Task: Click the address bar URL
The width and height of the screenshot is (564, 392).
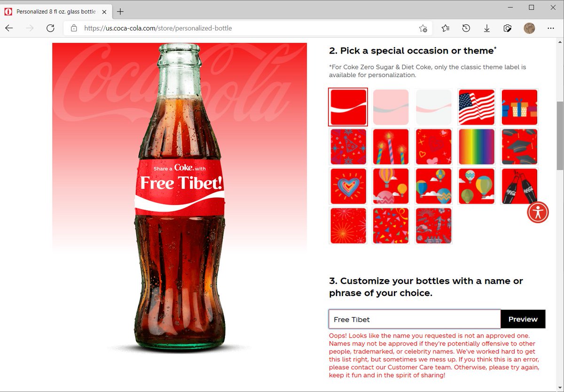Action: [158, 28]
